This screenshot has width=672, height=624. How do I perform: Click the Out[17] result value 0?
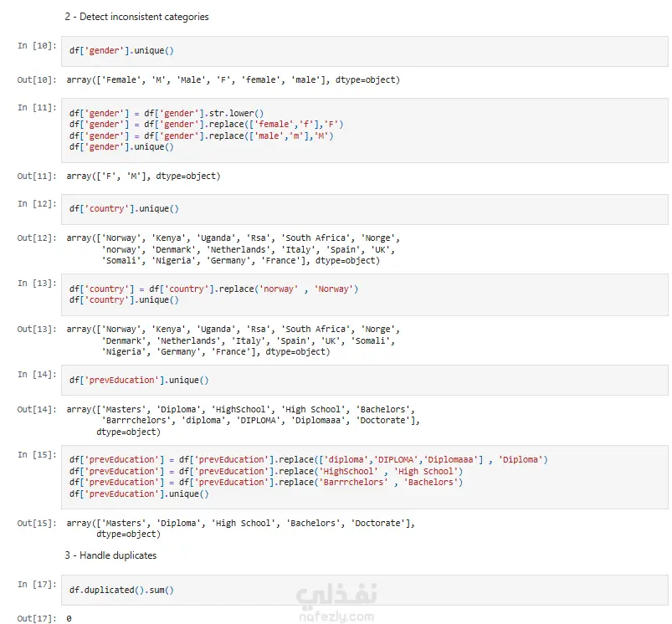point(69,619)
